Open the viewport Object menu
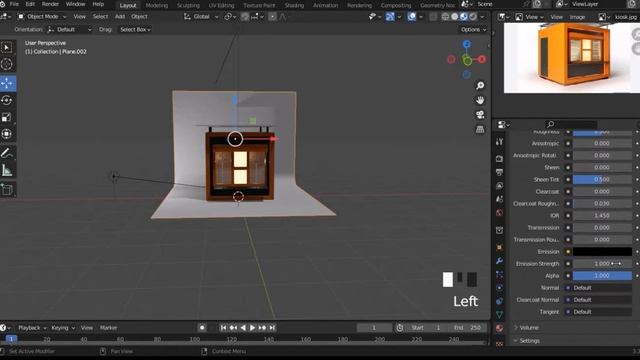 [x=140, y=17]
